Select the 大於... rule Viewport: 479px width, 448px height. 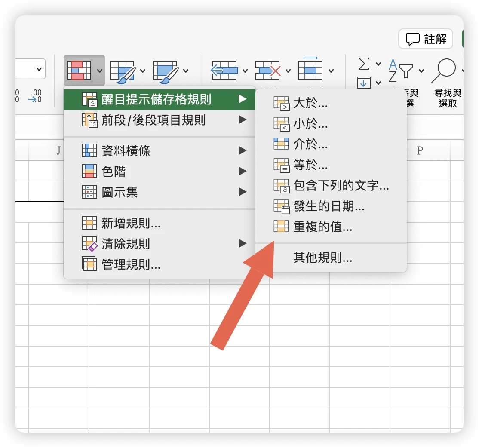pyautogui.click(x=331, y=103)
